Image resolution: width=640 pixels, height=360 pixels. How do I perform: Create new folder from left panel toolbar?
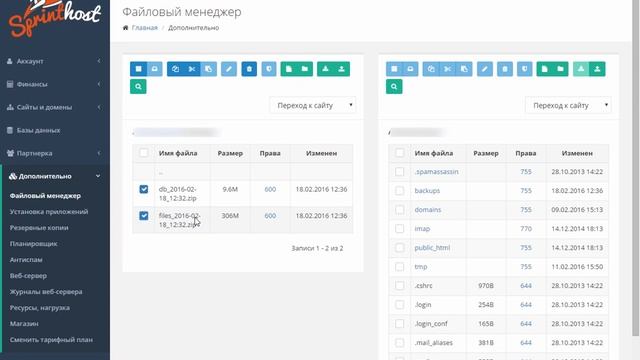click(x=305, y=69)
